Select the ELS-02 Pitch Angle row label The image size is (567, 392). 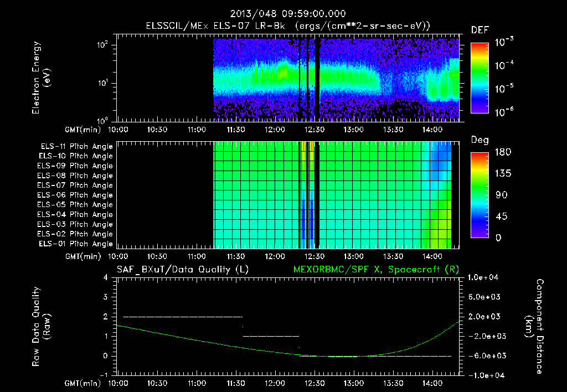click(75, 234)
